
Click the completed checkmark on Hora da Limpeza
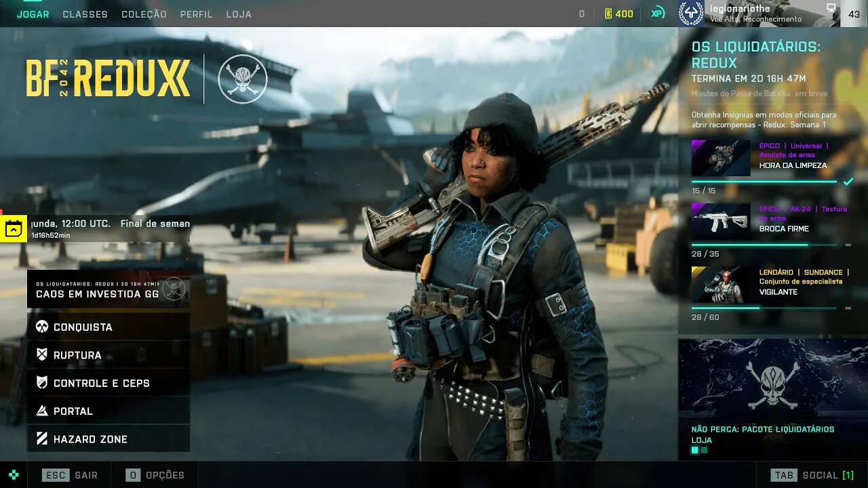(x=848, y=182)
